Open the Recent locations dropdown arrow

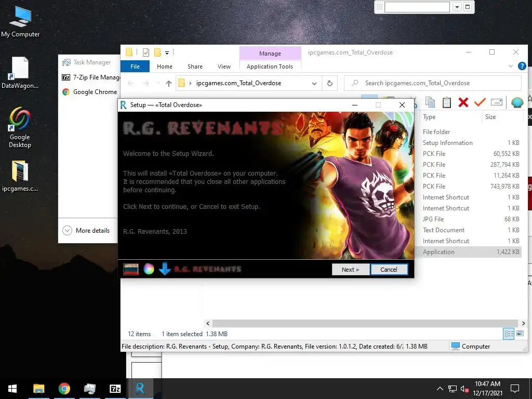(158, 83)
